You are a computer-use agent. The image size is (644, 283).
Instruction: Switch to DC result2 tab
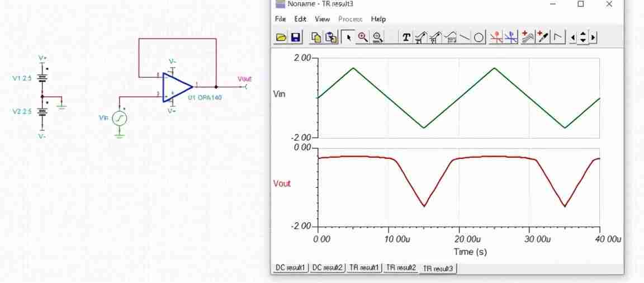328,268
